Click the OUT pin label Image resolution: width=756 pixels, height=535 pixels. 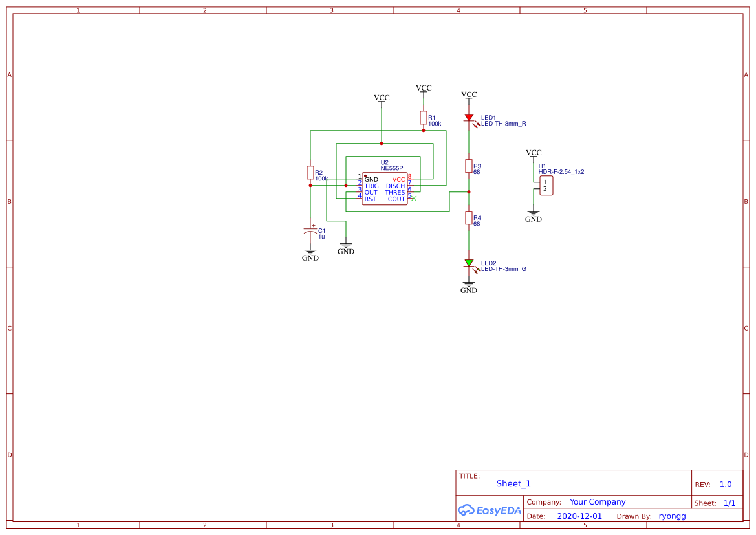pyautogui.click(x=371, y=193)
